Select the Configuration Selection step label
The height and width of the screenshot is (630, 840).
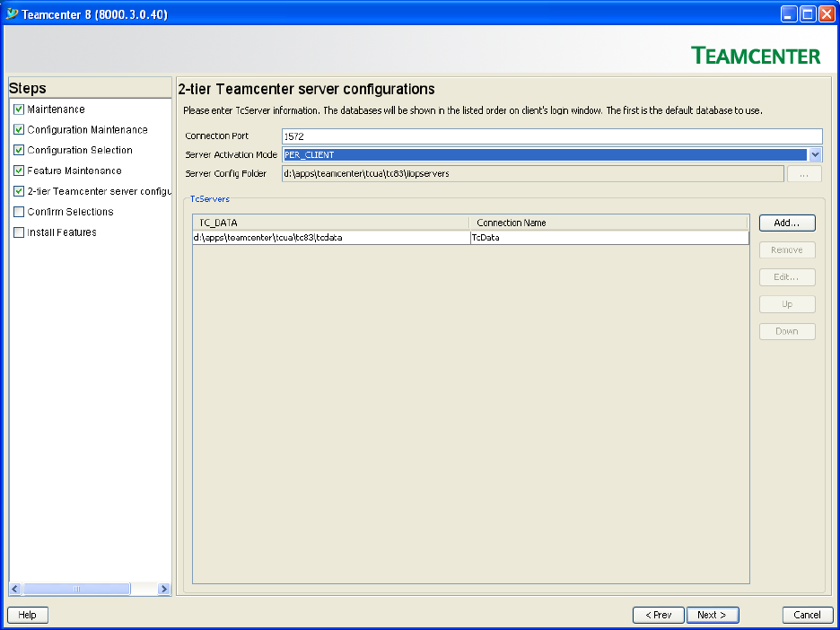tap(80, 150)
